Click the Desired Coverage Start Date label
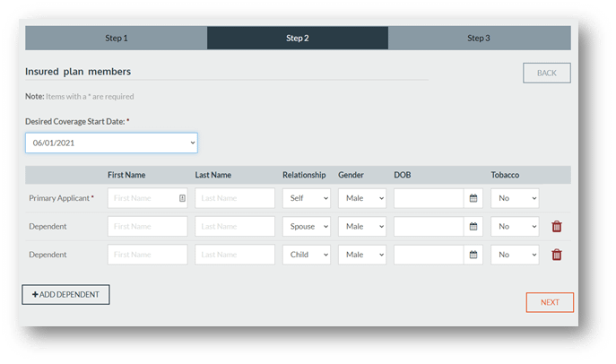The image size is (616, 364). click(x=77, y=122)
